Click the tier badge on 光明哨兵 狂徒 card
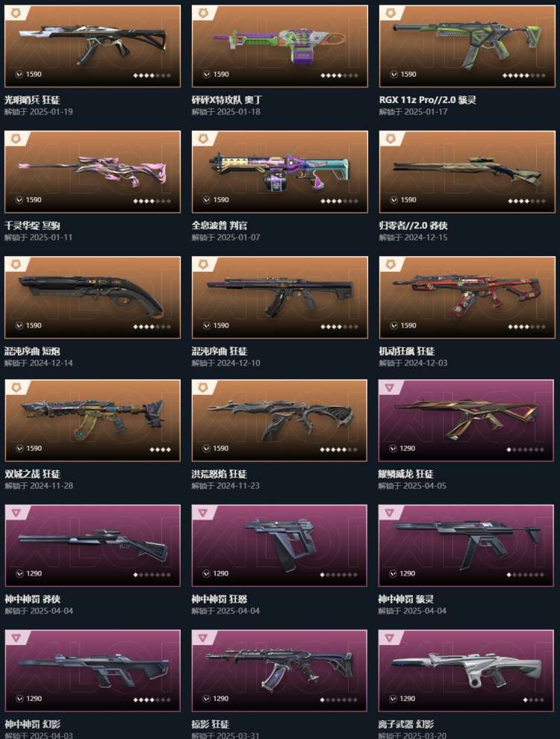Screen dimensions: 560x739 point(15,13)
